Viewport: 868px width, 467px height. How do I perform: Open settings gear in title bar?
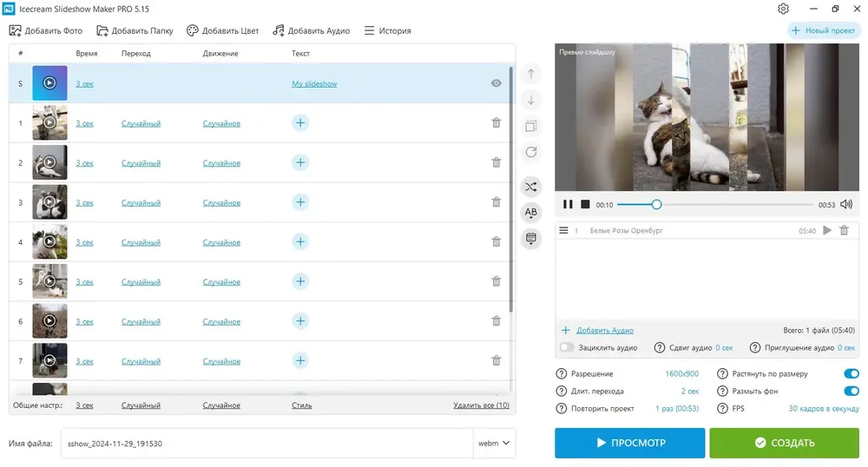[x=783, y=9]
